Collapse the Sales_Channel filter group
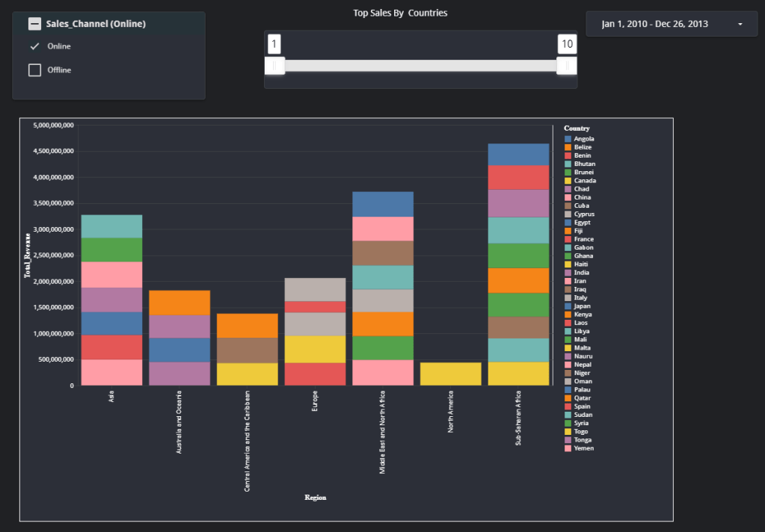 [34, 24]
